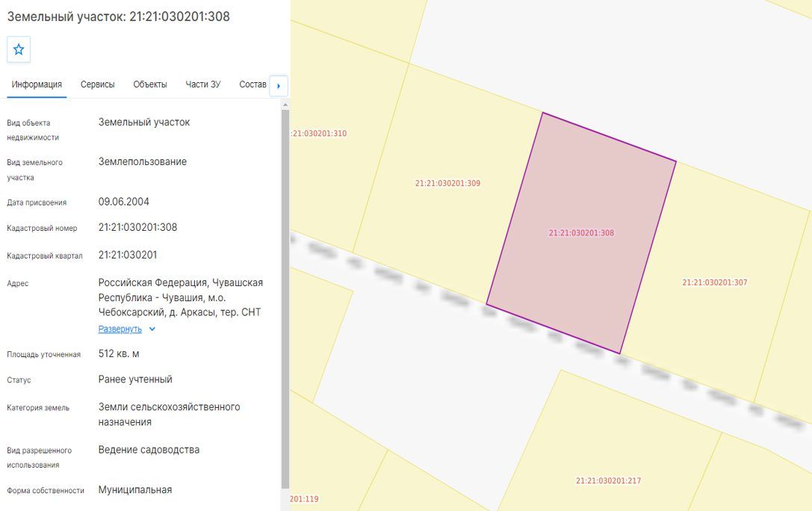Click the cadastral number value 21:21:030201:308
Screen dimensions: 812x511
click(137, 227)
